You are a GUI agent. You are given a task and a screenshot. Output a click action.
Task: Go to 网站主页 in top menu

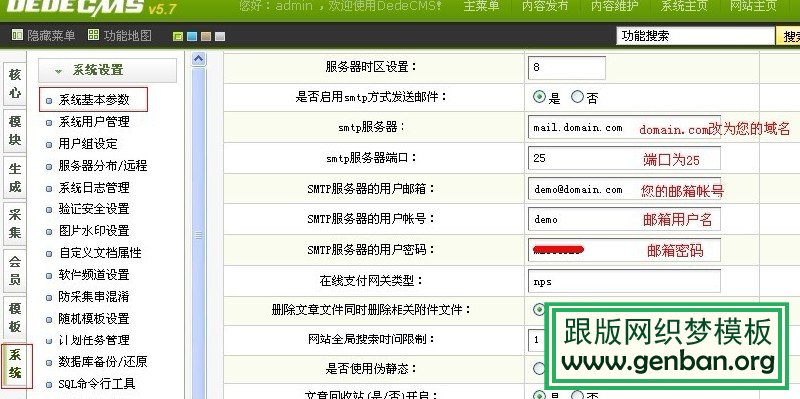click(753, 6)
